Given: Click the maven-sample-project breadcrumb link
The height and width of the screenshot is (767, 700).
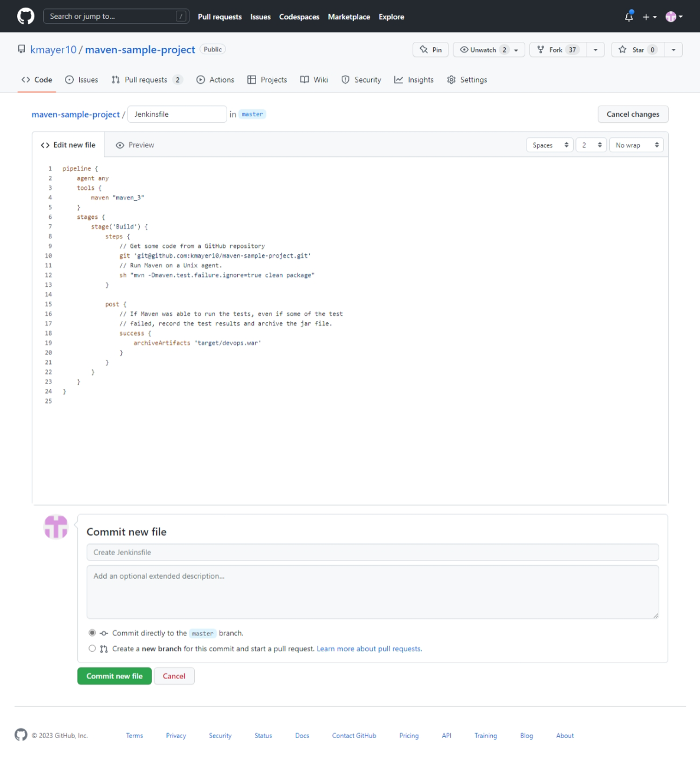Looking at the screenshot, I should (x=76, y=114).
